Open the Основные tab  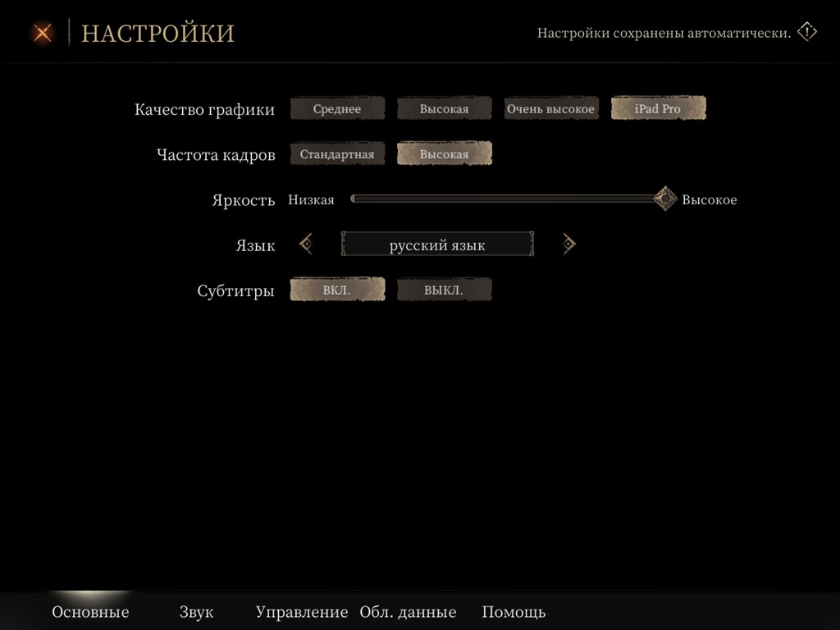(x=90, y=612)
